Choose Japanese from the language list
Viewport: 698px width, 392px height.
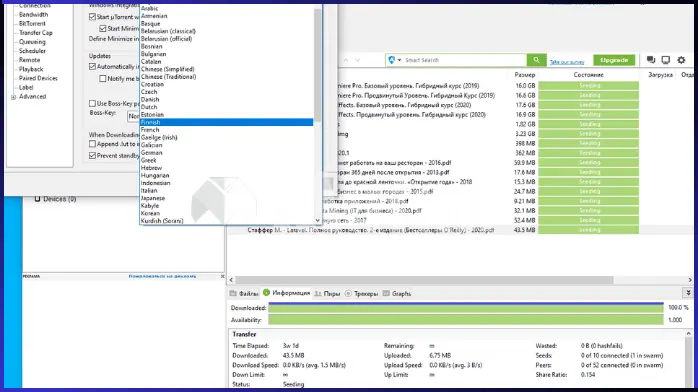coord(227,198)
